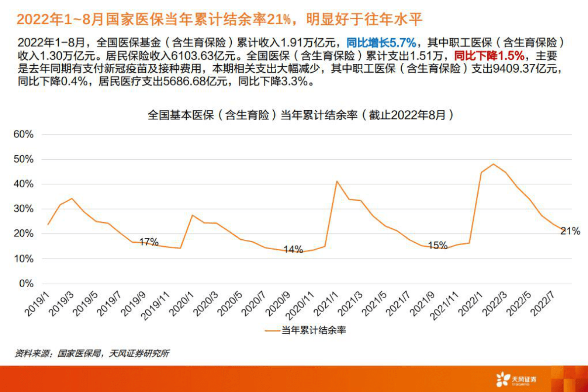Select the legend label 当年累计结余率
588x392 pixels.
(313, 330)
